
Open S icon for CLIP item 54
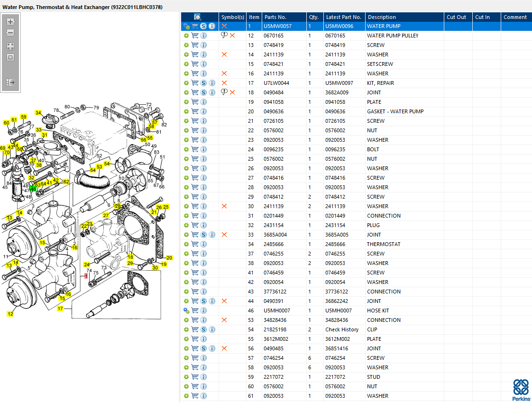203,330
